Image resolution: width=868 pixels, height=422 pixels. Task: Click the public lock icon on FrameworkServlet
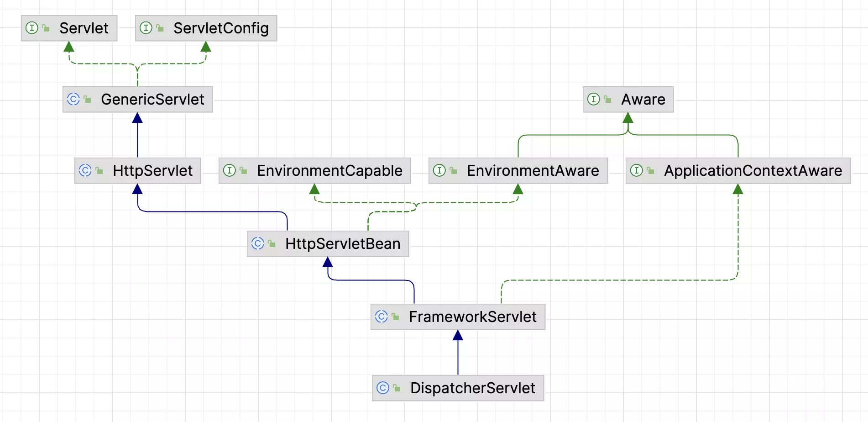(x=395, y=316)
